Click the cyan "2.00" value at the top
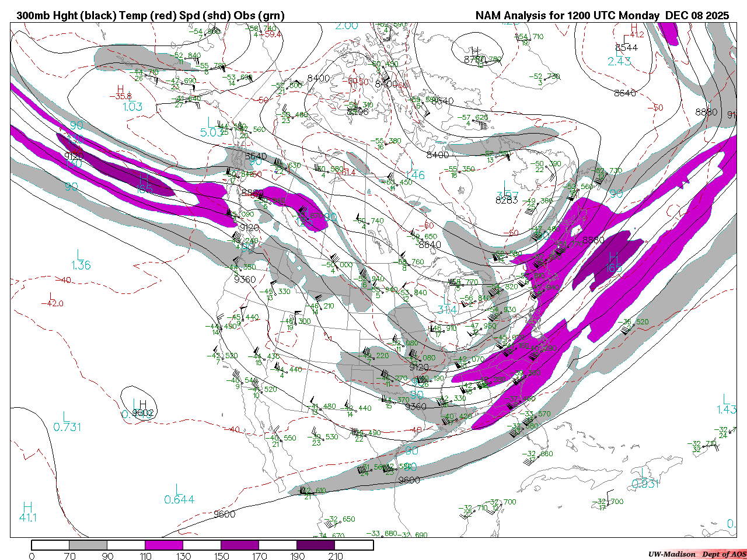 (347, 26)
